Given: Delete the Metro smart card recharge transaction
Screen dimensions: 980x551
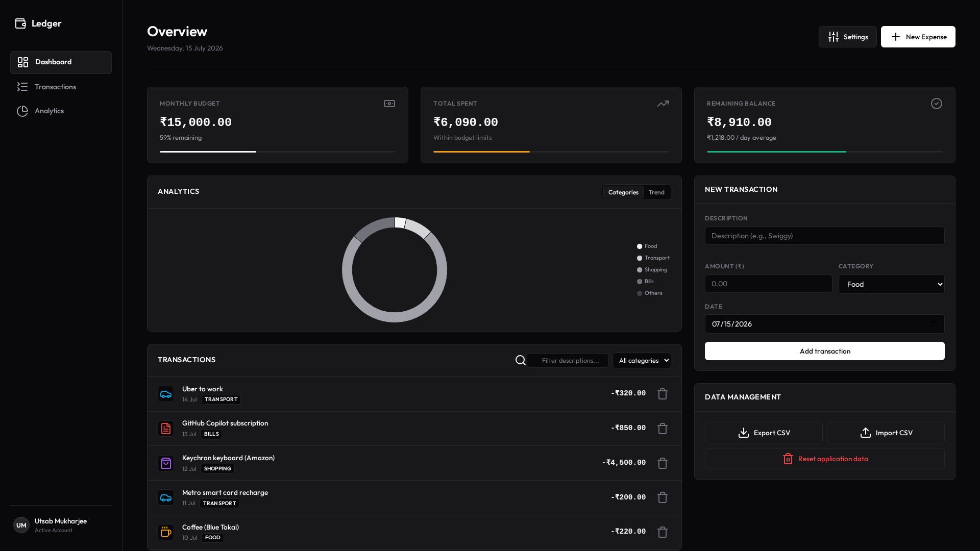Looking at the screenshot, I should 663,497.
